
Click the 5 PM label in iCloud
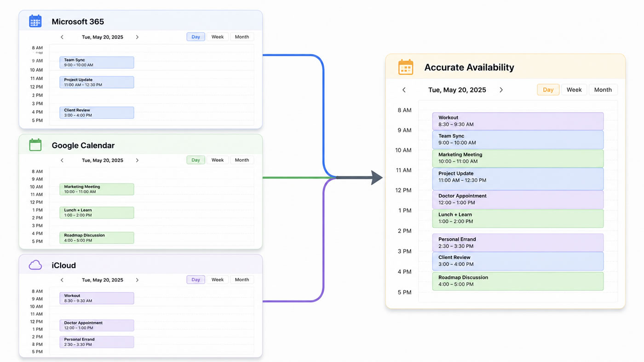(37, 352)
